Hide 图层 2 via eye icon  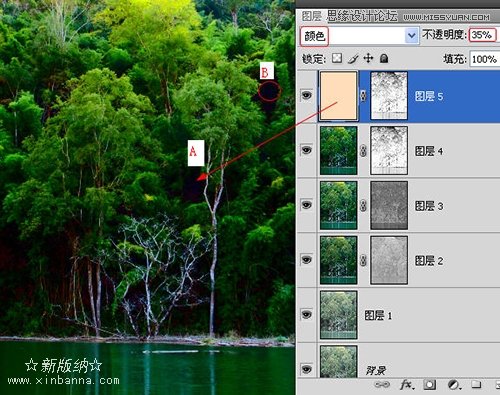point(307,260)
